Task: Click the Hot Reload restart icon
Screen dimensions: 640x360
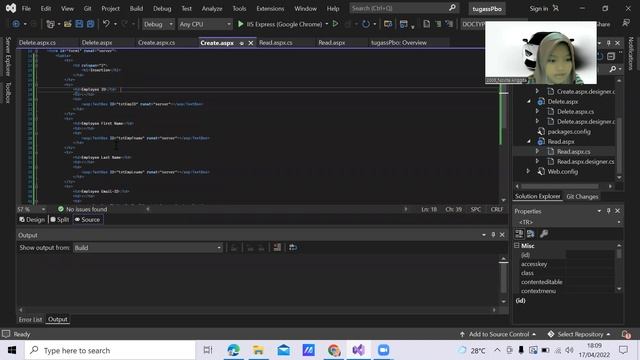Action: coord(366,24)
